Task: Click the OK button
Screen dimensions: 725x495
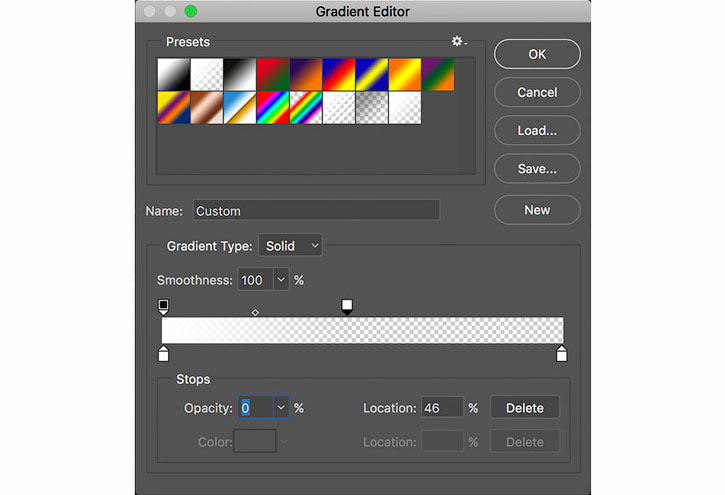Action: pyautogui.click(x=537, y=54)
